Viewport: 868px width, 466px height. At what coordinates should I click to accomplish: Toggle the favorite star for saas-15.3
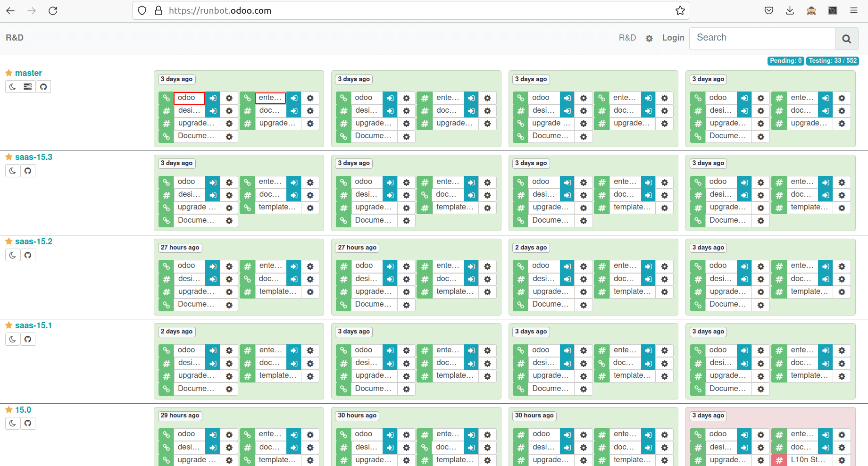pyautogui.click(x=9, y=157)
